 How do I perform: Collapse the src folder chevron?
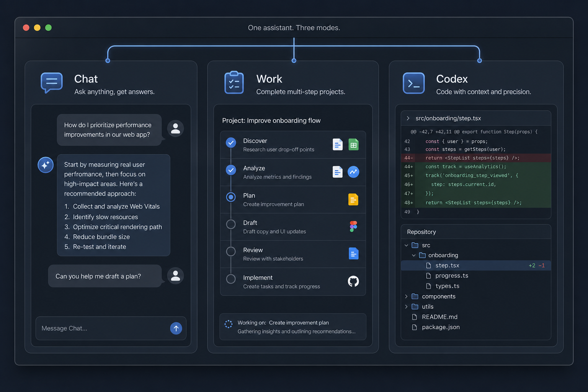pyautogui.click(x=406, y=245)
